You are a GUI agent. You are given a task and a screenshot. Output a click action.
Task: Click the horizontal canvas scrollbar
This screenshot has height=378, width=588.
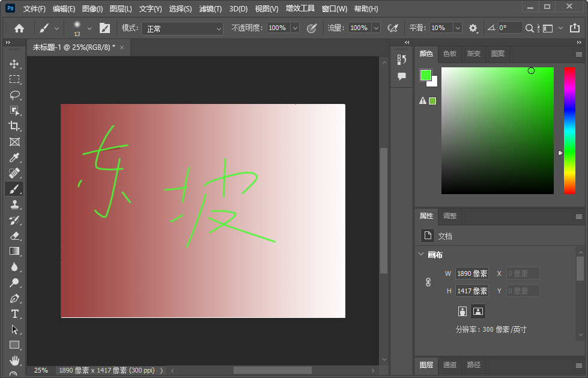pos(272,370)
